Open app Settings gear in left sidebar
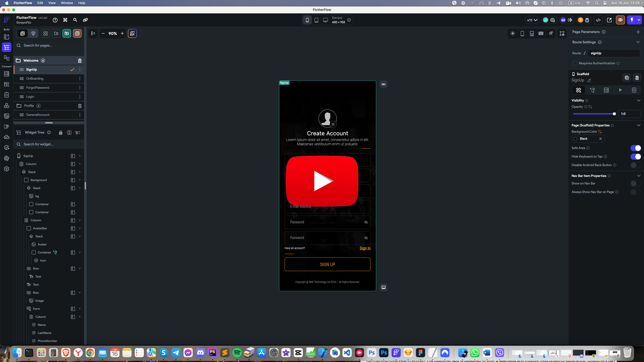 [x=6, y=169]
